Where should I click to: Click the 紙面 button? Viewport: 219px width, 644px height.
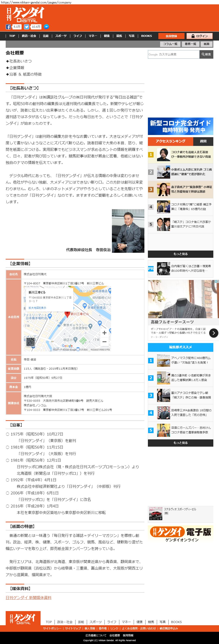coord(207,44)
